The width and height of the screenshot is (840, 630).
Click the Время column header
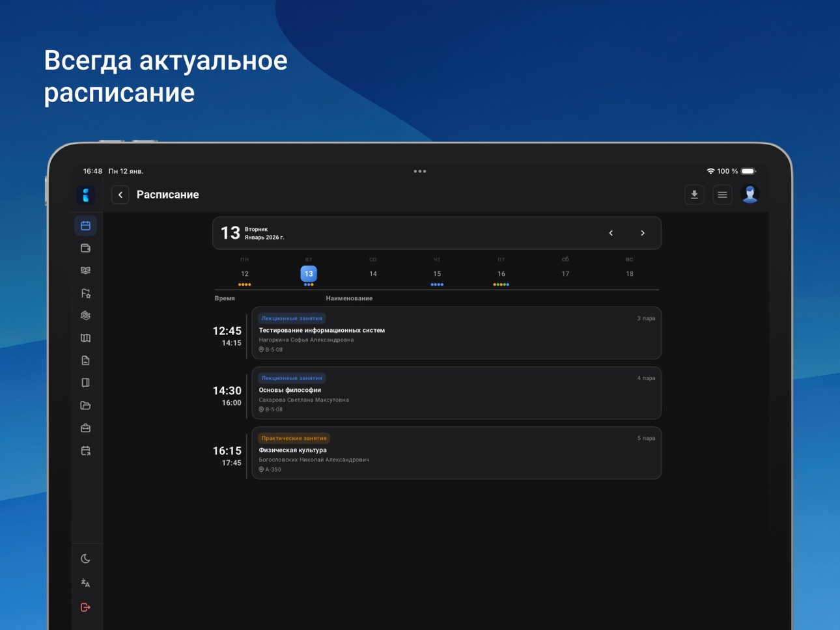(225, 298)
